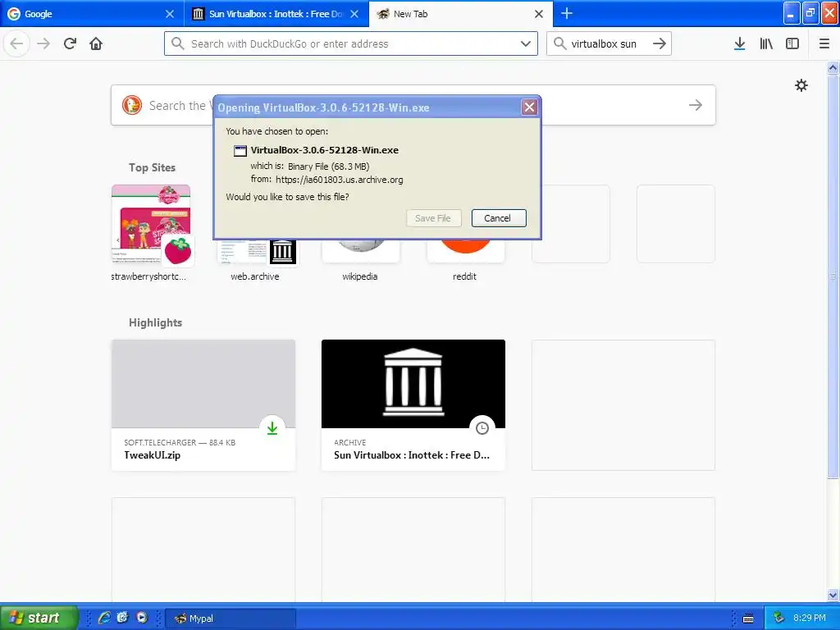840x630 pixels.
Task: Click the DuckDuckGo logo in page search
Action: click(132, 105)
